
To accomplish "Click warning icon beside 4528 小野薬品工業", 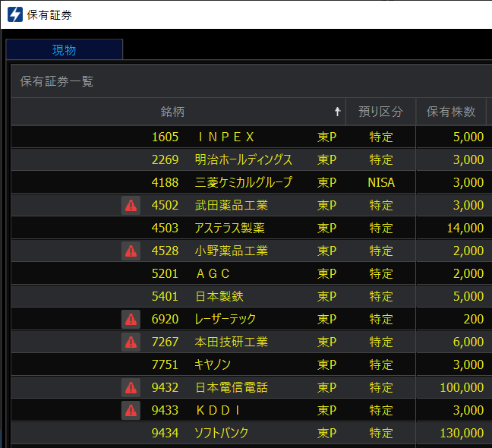I will pyautogui.click(x=131, y=251).
